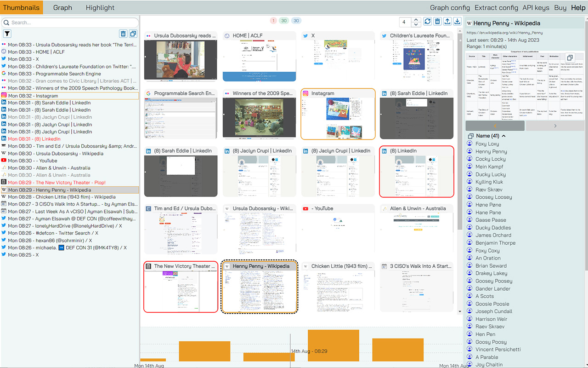Click the copy icon above the history list

pos(133,34)
